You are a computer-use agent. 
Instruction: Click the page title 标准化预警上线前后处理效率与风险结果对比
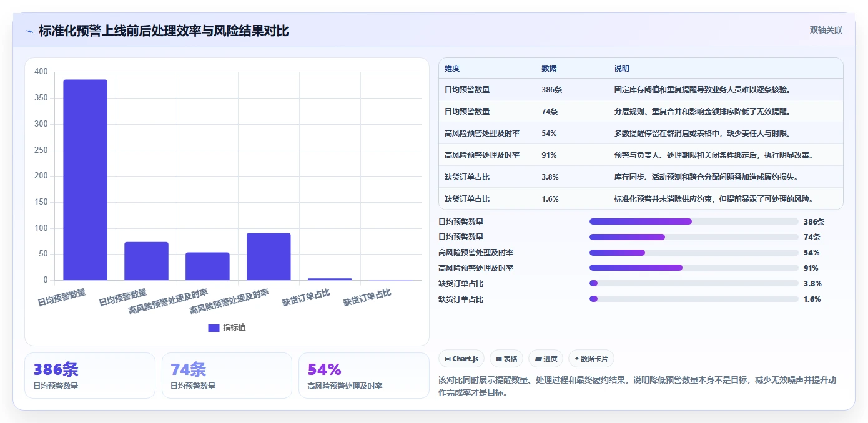[x=164, y=31]
